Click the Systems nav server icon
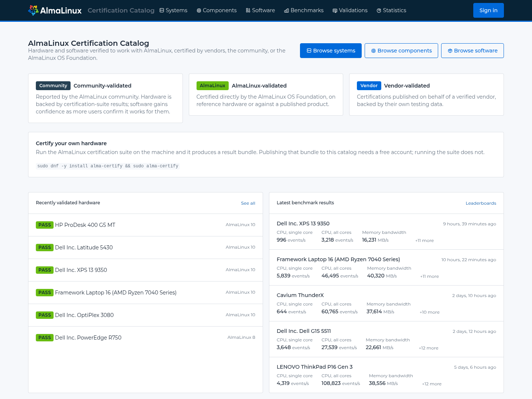 [x=162, y=10]
